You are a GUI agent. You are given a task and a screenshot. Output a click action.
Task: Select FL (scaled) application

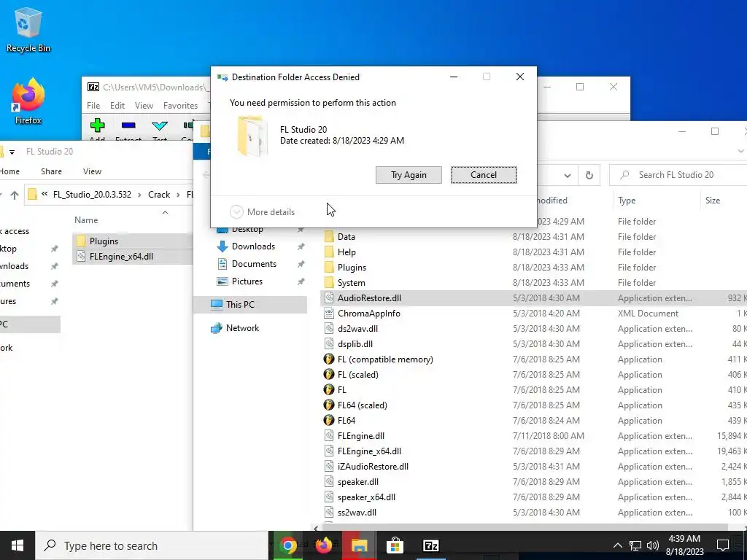point(357,374)
